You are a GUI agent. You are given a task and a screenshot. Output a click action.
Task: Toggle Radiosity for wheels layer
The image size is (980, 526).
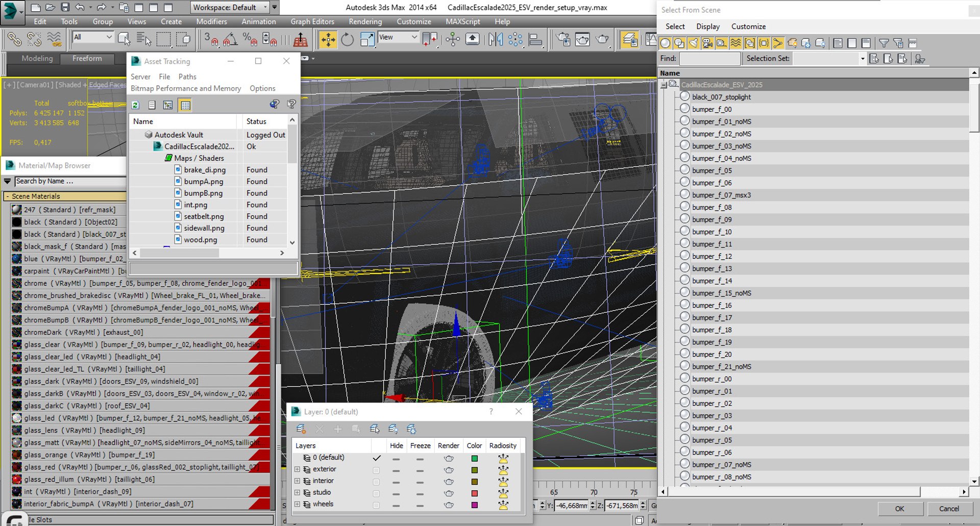tap(503, 505)
